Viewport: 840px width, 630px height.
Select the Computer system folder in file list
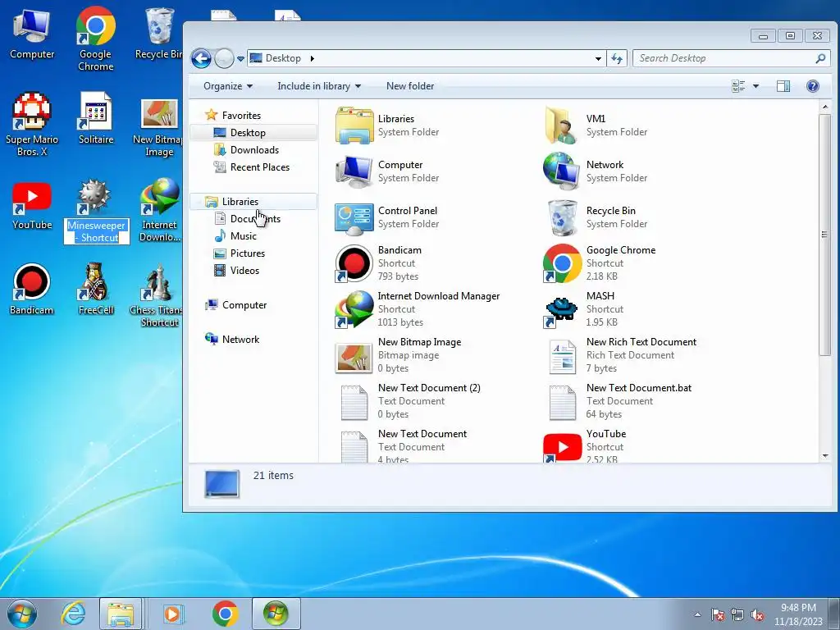tap(387, 171)
